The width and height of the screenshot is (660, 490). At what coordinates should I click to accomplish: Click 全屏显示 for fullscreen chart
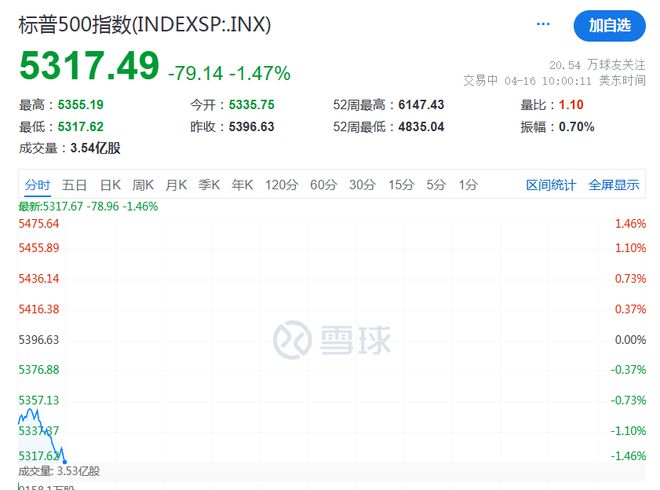coord(614,185)
